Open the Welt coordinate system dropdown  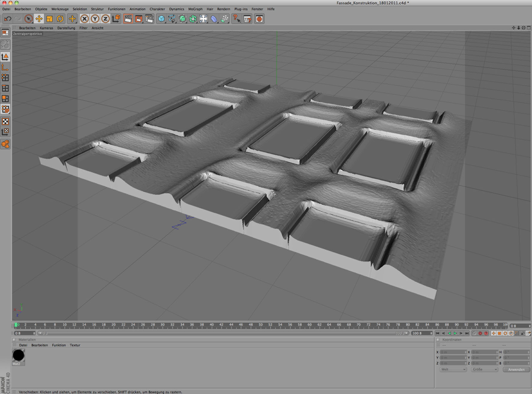tap(453, 369)
